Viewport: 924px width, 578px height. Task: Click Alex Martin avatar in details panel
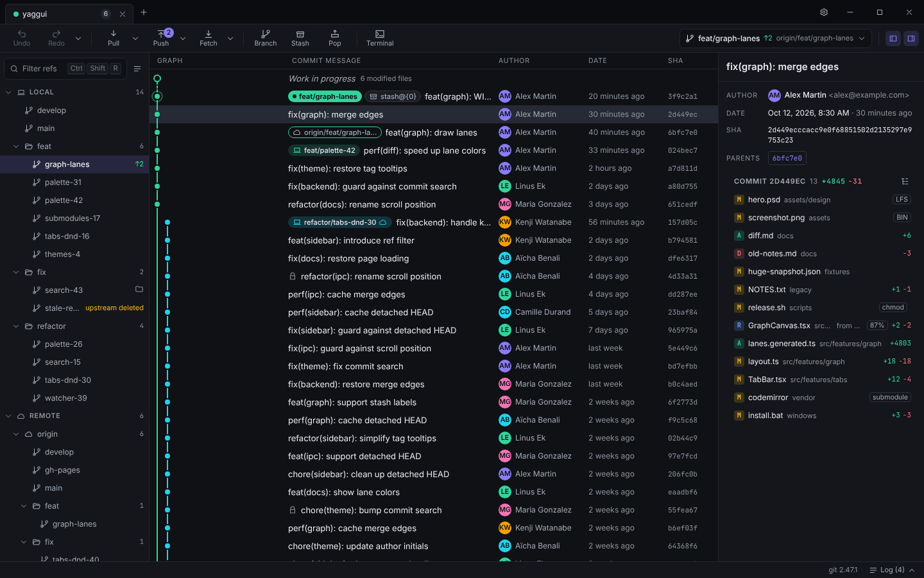[774, 95]
